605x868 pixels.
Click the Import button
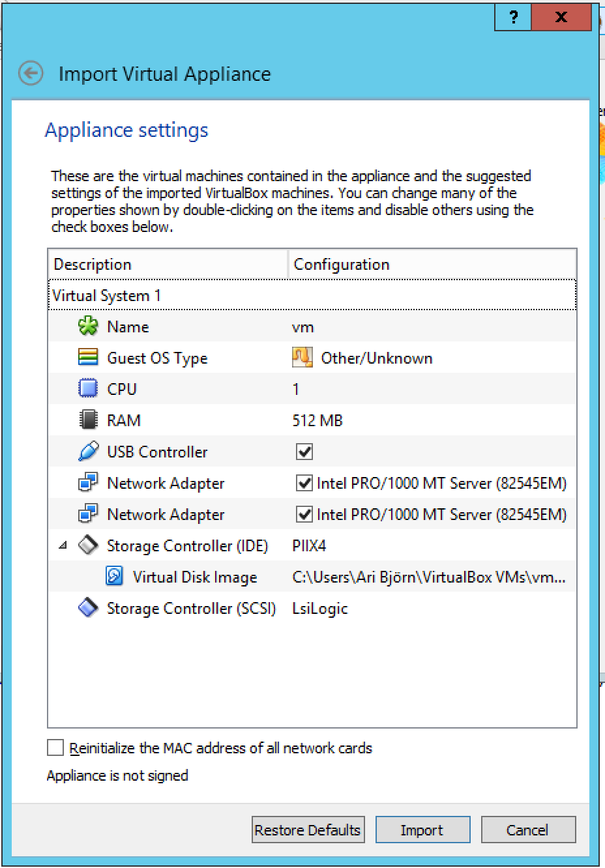pos(422,830)
